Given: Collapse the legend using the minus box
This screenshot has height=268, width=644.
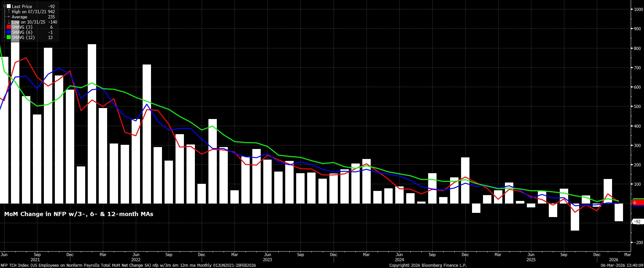Looking at the screenshot, I should click(5, 6).
